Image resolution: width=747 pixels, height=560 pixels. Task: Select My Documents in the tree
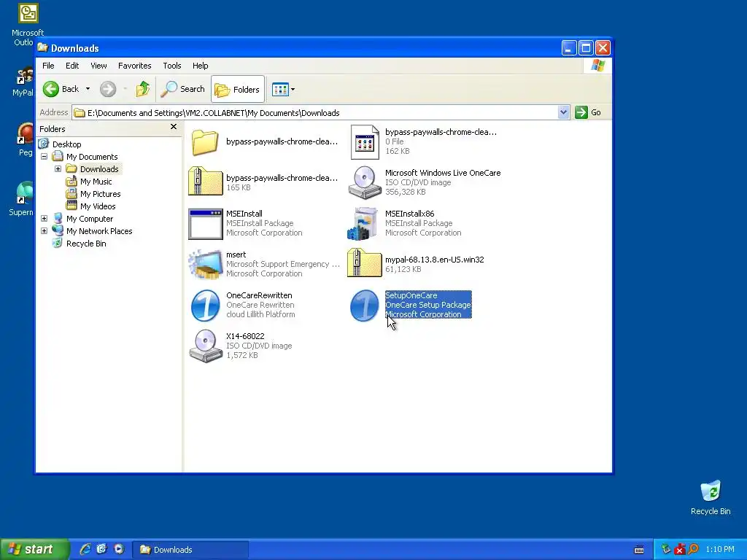click(x=92, y=157)
